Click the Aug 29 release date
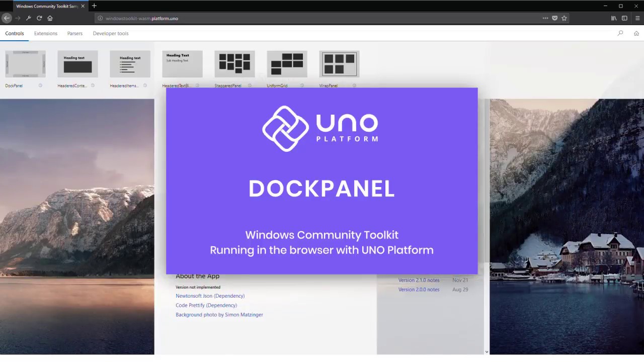This screenshot has width=644, height=362. click(460, 290)
